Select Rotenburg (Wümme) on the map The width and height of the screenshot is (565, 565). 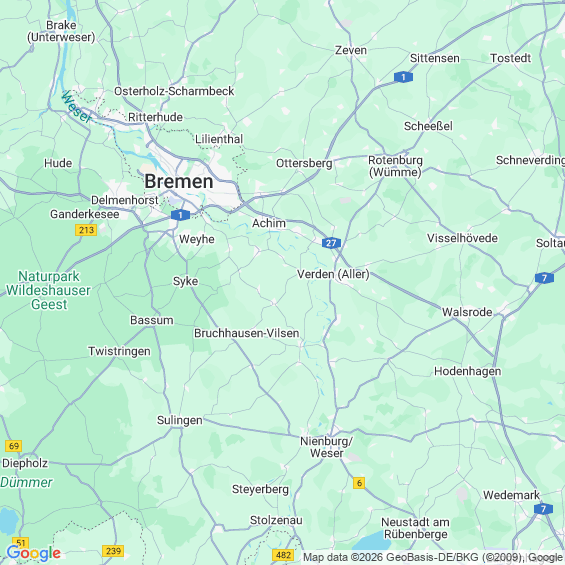pyautogui.click(x=395, y=166)
